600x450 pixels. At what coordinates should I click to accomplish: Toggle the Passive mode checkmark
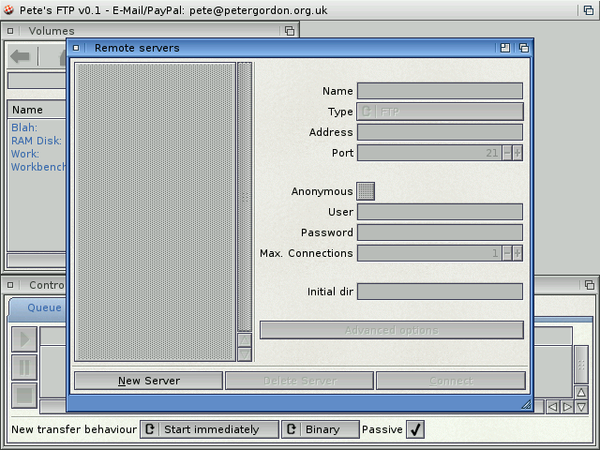click(416, 429)
